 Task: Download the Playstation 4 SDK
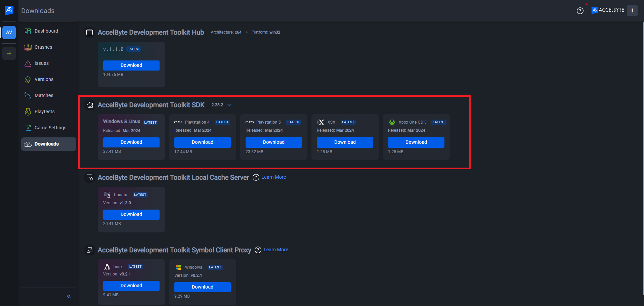203,142
